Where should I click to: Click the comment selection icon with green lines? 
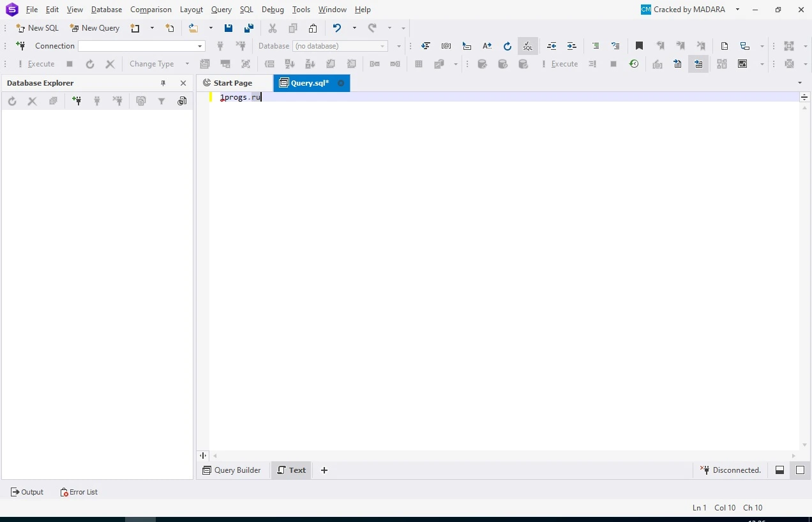596,46
